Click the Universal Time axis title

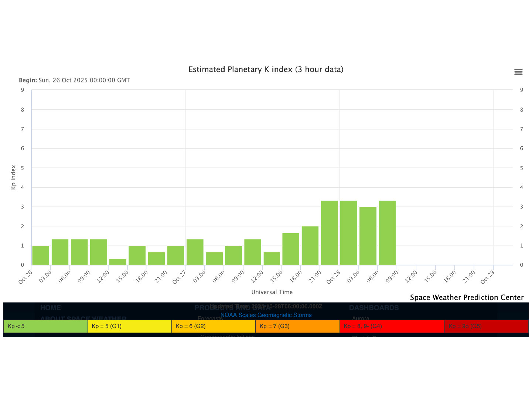[272, 292]
